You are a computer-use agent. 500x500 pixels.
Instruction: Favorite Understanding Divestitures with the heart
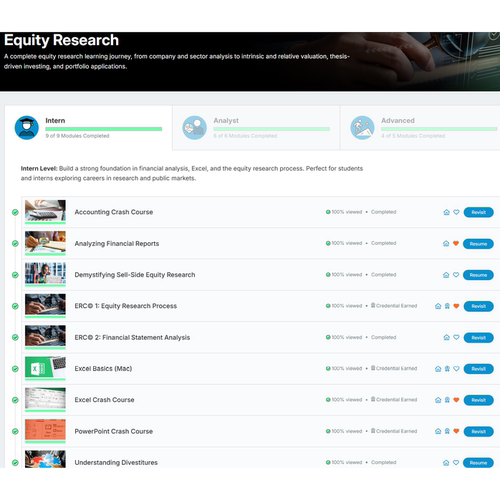[x=456, y=463]
